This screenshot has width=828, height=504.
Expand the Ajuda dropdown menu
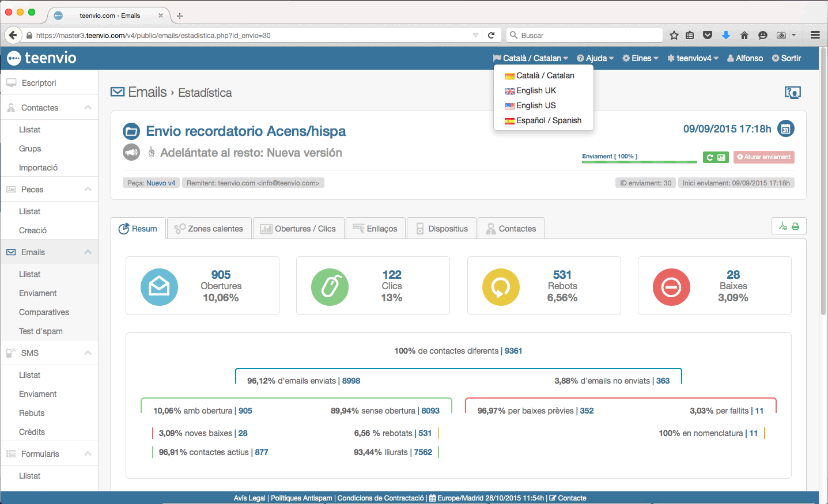tap(595, 58)
